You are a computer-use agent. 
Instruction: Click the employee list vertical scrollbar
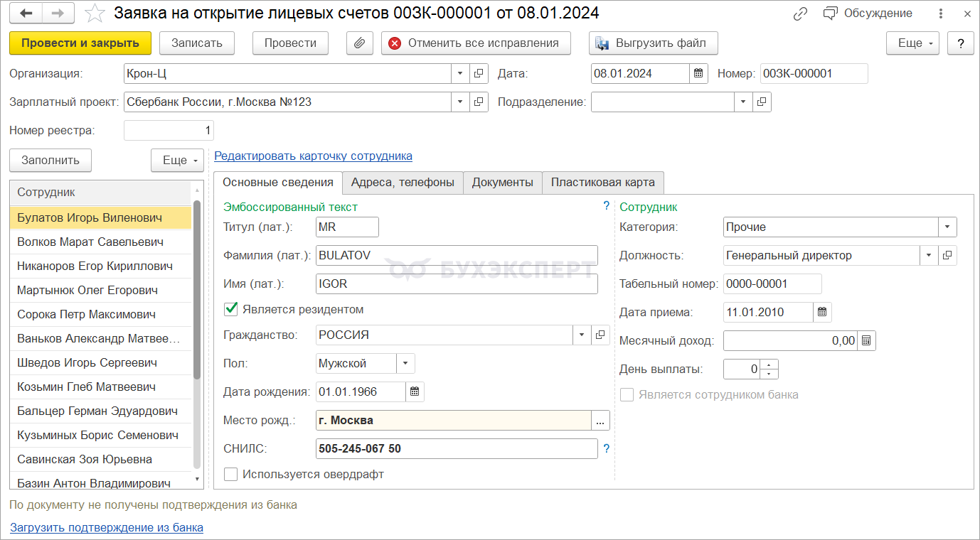[197, 298]
